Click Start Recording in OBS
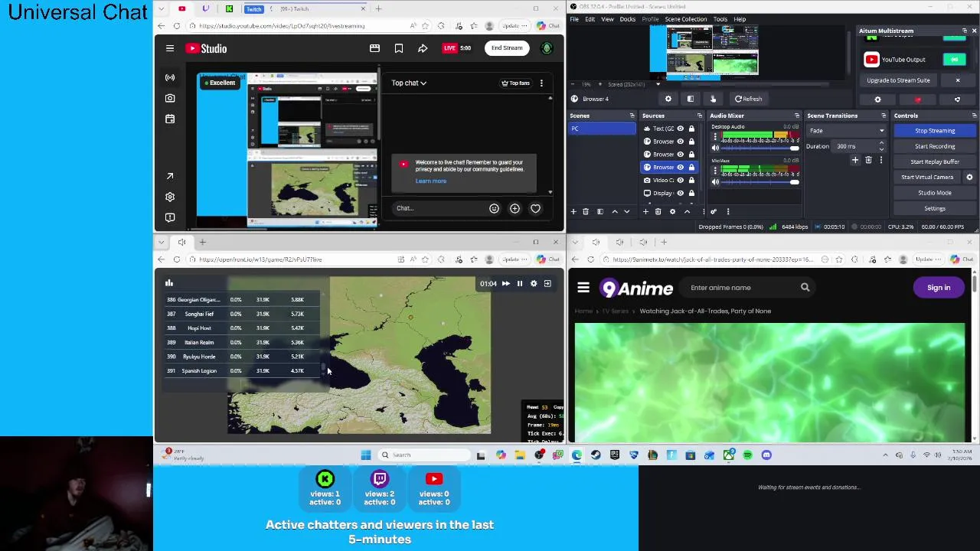Screen dimensions: 980x551 point(935,146)
